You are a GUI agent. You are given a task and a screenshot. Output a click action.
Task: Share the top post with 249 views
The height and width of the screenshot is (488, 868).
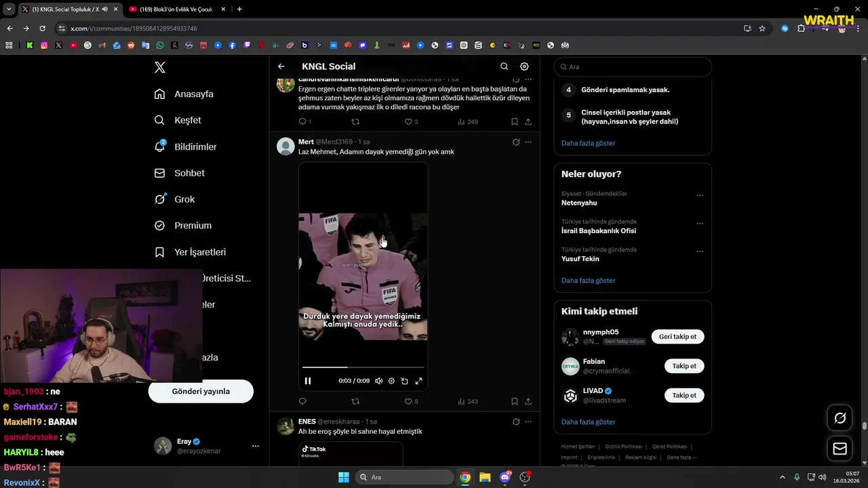pos(528,122)
